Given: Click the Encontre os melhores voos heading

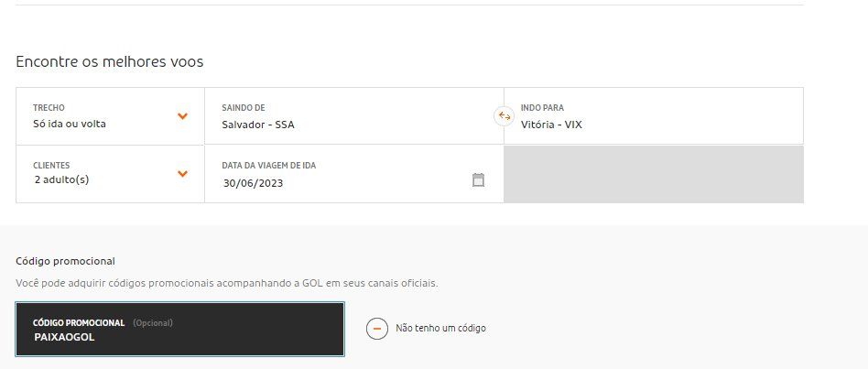Looking at the screenshot, I should [110, 61].
